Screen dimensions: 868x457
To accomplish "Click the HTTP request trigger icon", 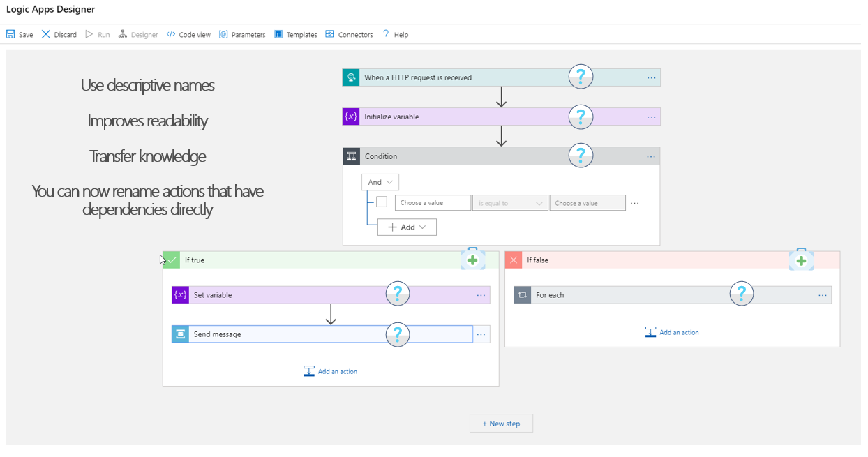I will [351, 77].
